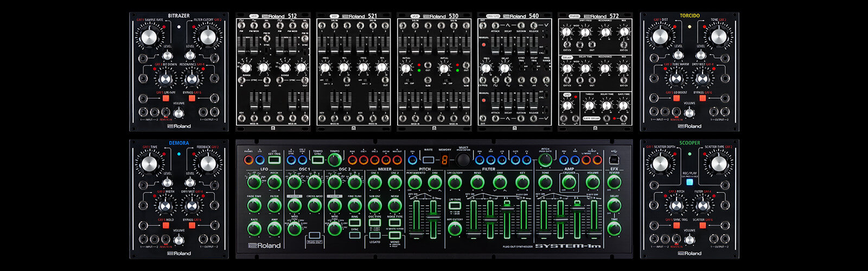Image resolution: width=868 pixels, height=271 pixels.
Task: Click the AMP TONE knob
Action: point(545,182)
